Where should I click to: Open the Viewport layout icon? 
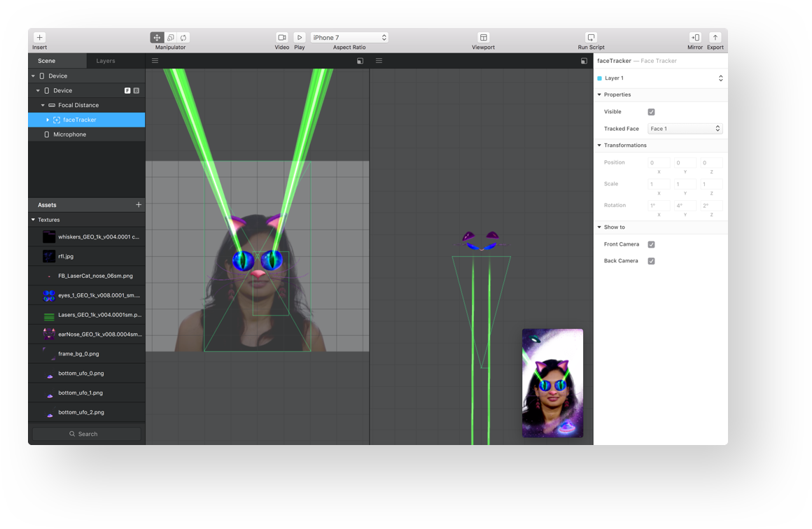pos(483,38)
